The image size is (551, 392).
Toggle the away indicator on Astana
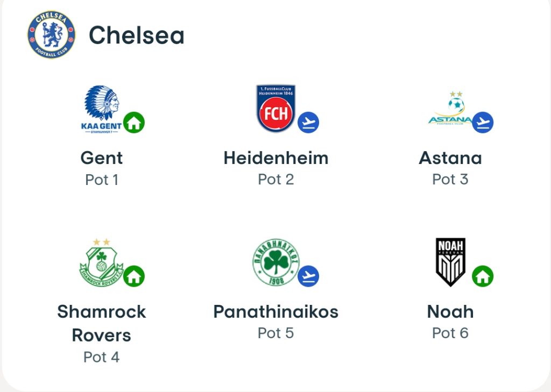click(484, 122)
